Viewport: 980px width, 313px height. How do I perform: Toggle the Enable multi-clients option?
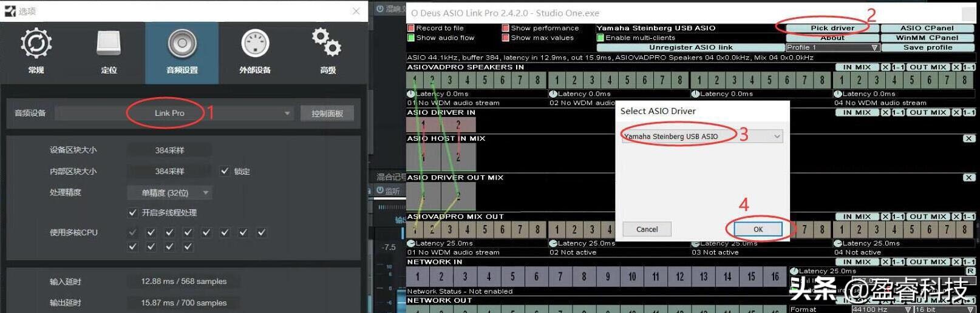601,38
